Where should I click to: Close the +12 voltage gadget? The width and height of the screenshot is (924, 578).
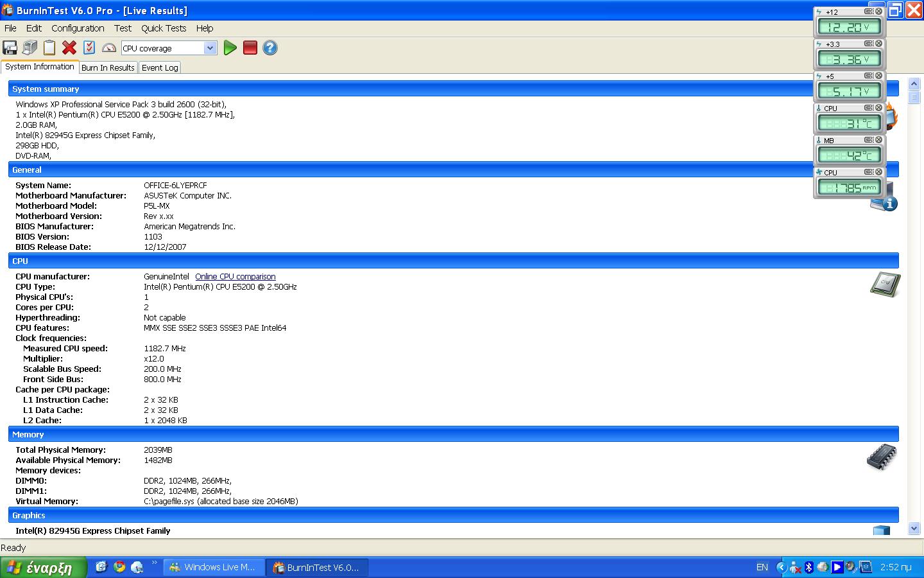pos(879,12)
